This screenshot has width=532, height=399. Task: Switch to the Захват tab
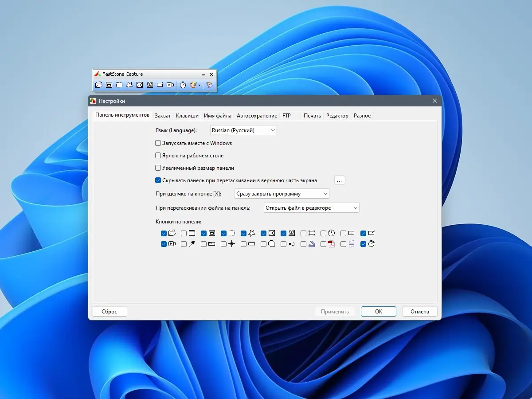click(163, 116)
